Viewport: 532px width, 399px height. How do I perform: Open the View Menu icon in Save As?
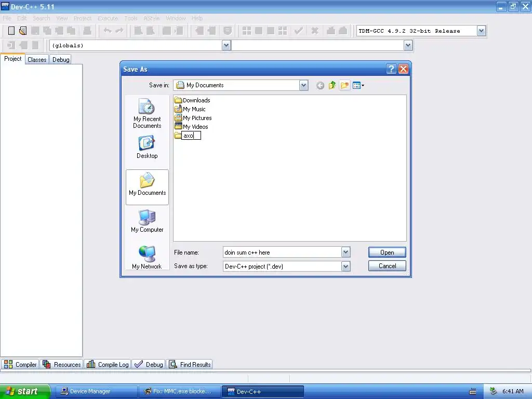point(358,86)
